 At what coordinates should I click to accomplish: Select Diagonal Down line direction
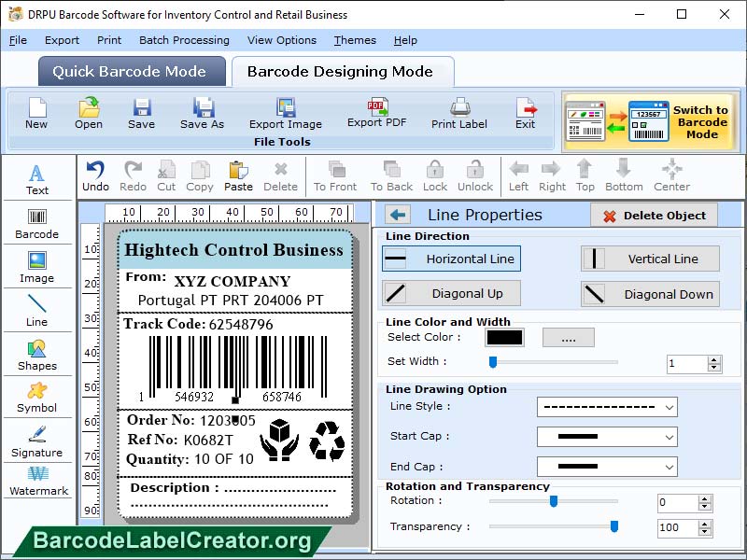click(x=650, y=294)
